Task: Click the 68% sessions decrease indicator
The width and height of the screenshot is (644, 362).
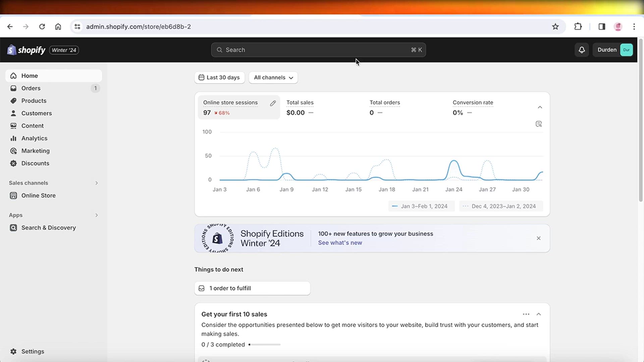Action: click(x=222, y=113)
